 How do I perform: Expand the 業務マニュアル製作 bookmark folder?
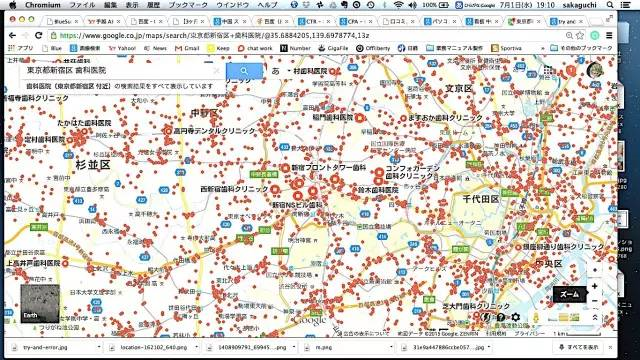click(x=454, y=48)
